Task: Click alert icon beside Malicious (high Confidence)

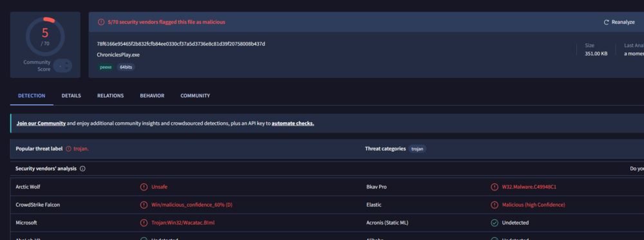Action: [x=495, y=205]
